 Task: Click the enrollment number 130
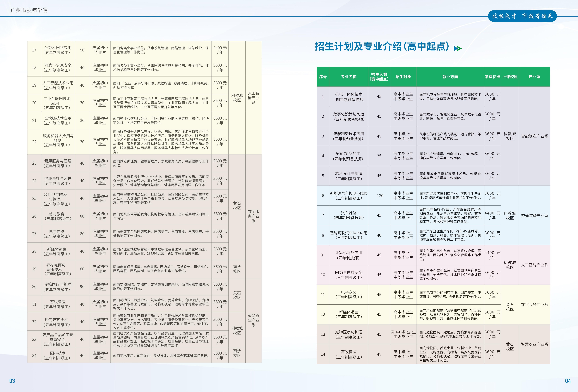tap(380, 196)
